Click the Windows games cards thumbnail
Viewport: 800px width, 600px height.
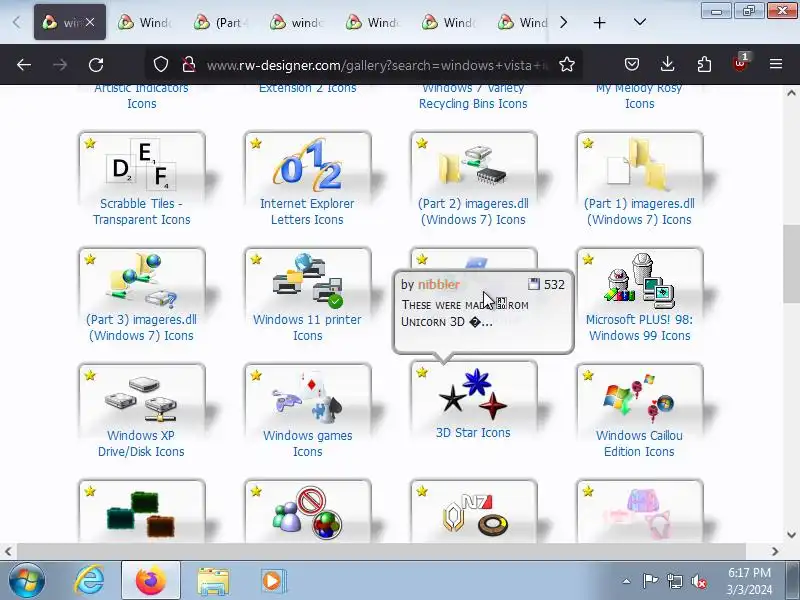[x=308, y=397]
